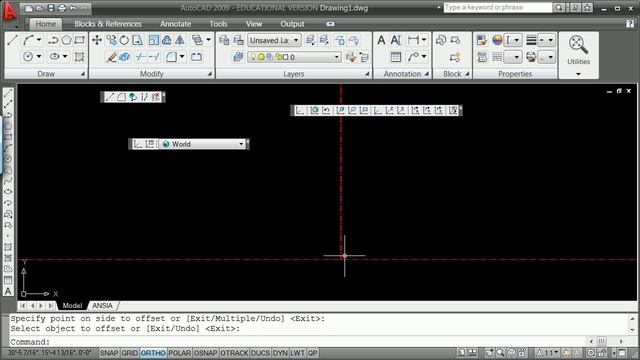This screenshot has width=640, height=360.
Task: Choose the Scale tool in Modify panel
Action: 153,40
